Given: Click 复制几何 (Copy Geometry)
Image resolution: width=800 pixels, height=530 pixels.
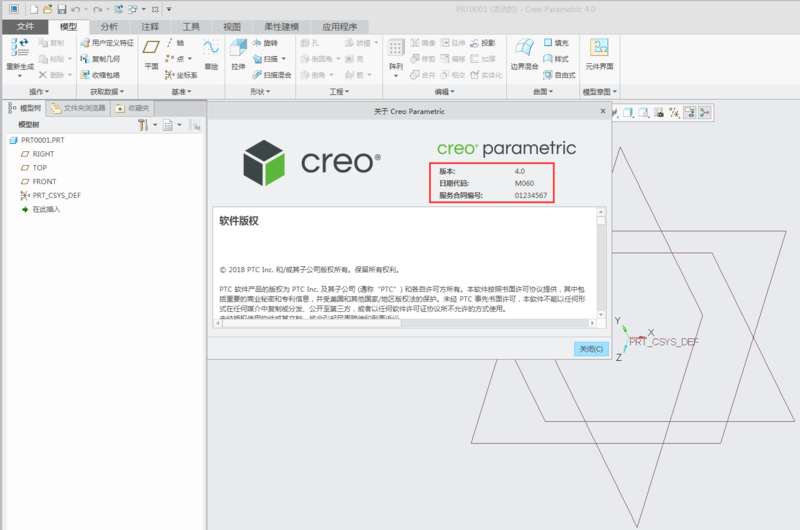Looking at the screenshot, I should click(x=100, y=59).
